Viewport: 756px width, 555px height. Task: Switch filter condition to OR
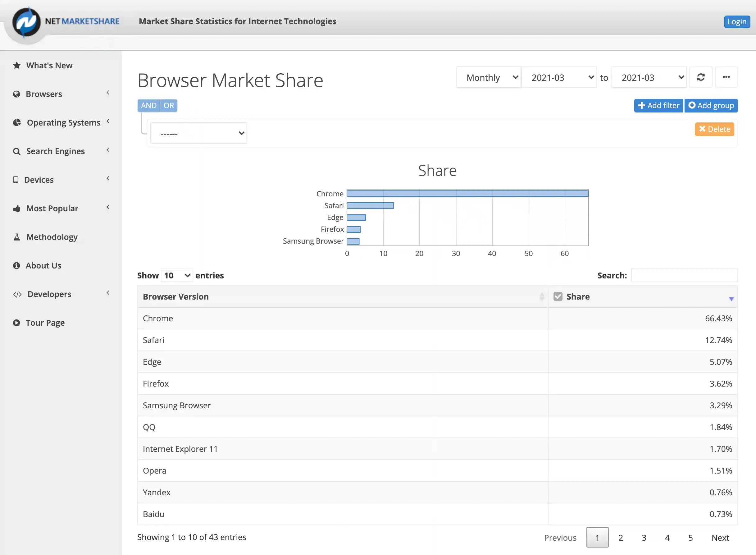click(169, 105)
